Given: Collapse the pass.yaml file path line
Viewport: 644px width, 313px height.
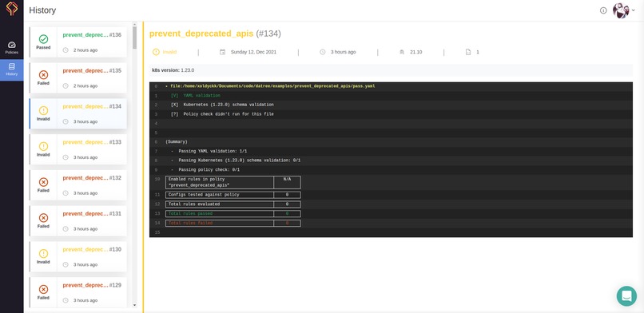Looking at the screenshot, I should [x=166, y=86].
